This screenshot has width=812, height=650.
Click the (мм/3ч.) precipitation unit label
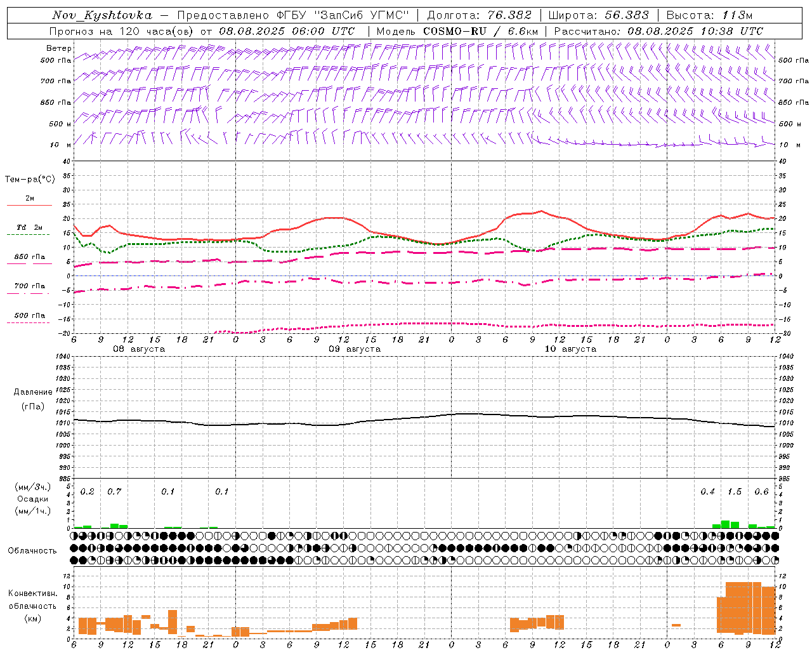(33, 487)
